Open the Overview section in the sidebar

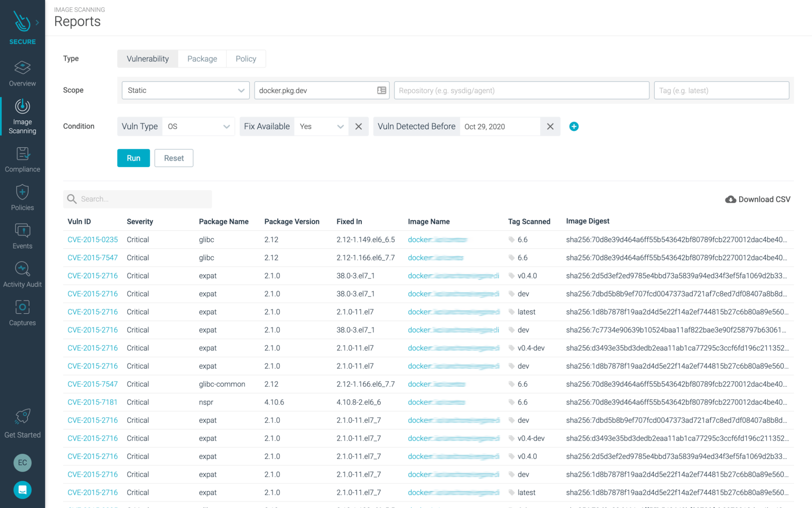pos(22,74)
